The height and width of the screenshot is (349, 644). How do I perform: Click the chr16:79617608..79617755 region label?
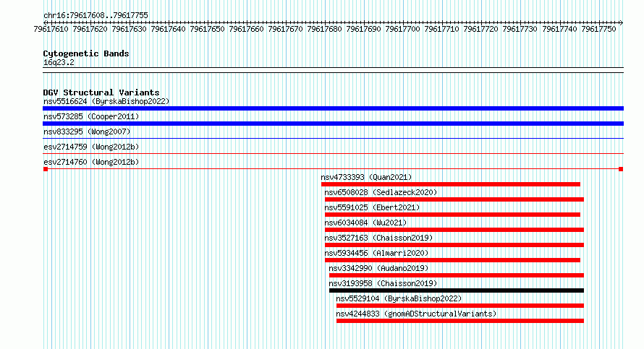pos(96,16)
